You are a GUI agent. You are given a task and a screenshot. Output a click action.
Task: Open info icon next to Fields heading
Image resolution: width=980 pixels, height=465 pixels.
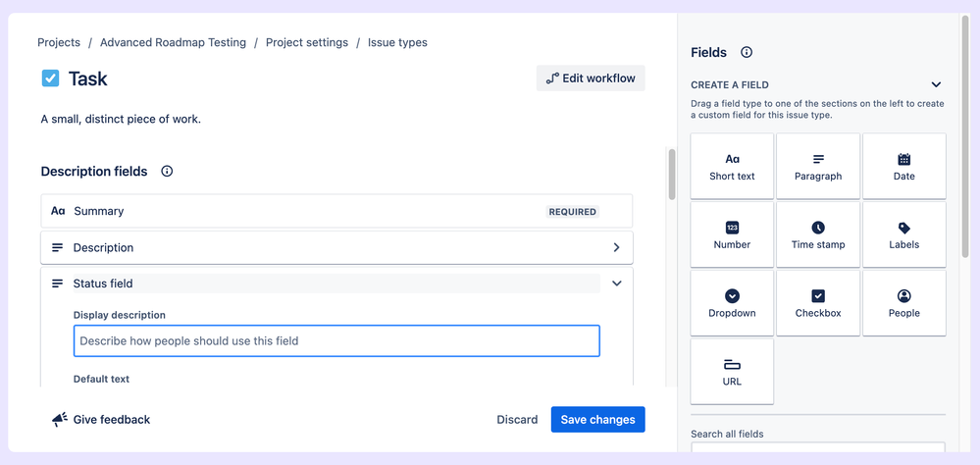coord(747,52)
